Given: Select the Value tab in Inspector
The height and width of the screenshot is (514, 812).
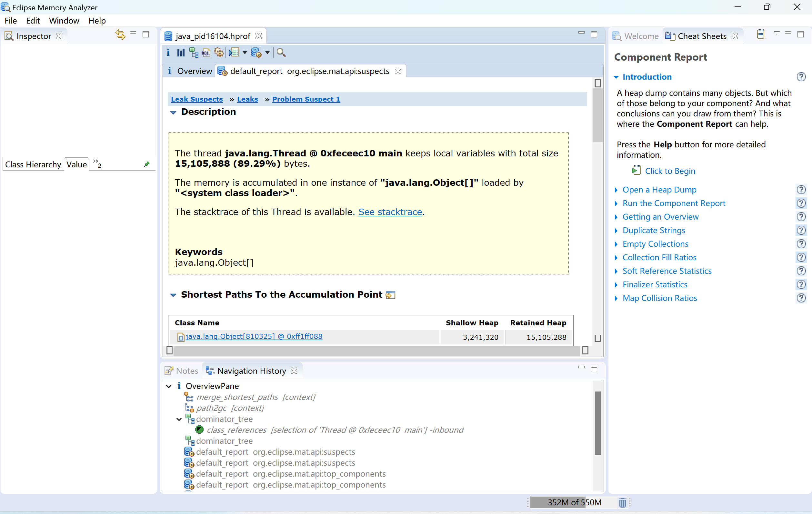Looking at the screenshot, I should click(76, 164).
